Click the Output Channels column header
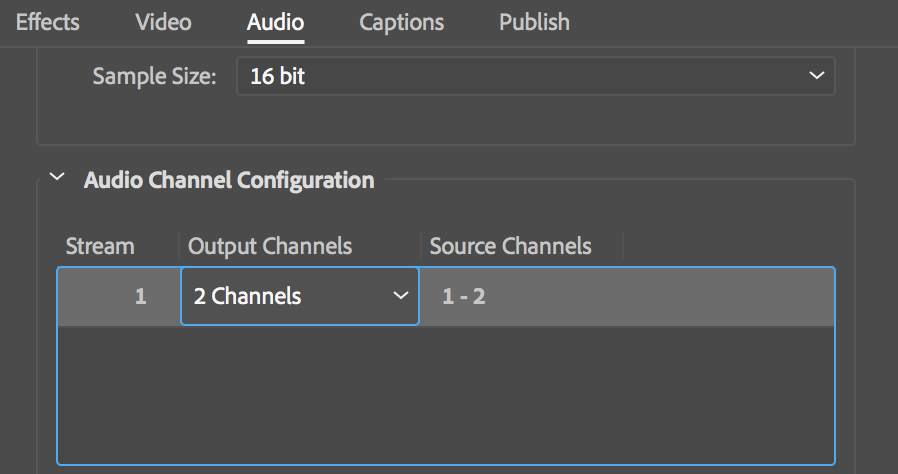 (x=270, y=246)
